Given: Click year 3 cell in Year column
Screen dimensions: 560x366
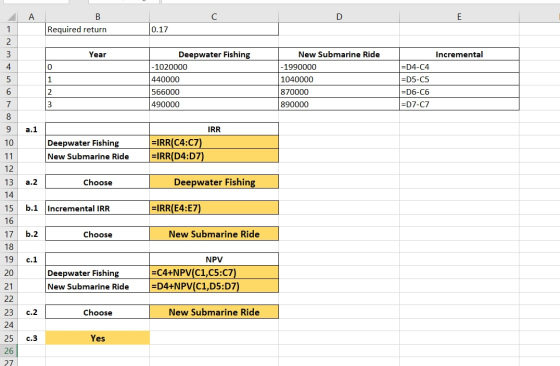Looking at the screenshot, I should coord(98,104).
